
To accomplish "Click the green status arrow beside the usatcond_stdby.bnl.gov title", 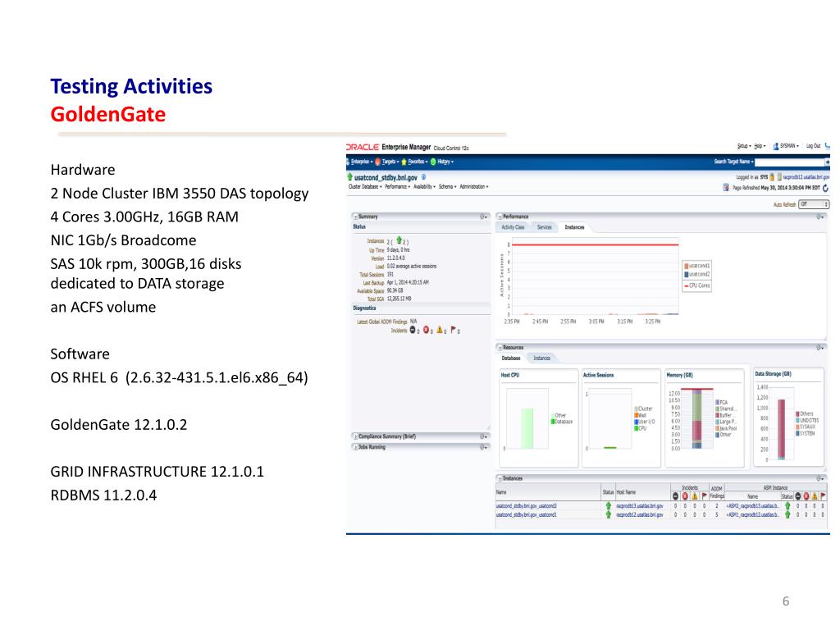I will 349,177.
